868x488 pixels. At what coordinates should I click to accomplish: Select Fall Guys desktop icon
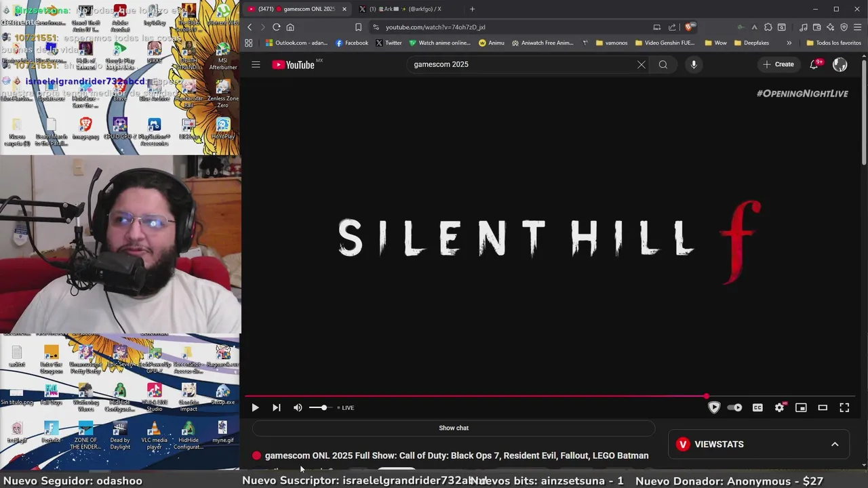(51, 394)
